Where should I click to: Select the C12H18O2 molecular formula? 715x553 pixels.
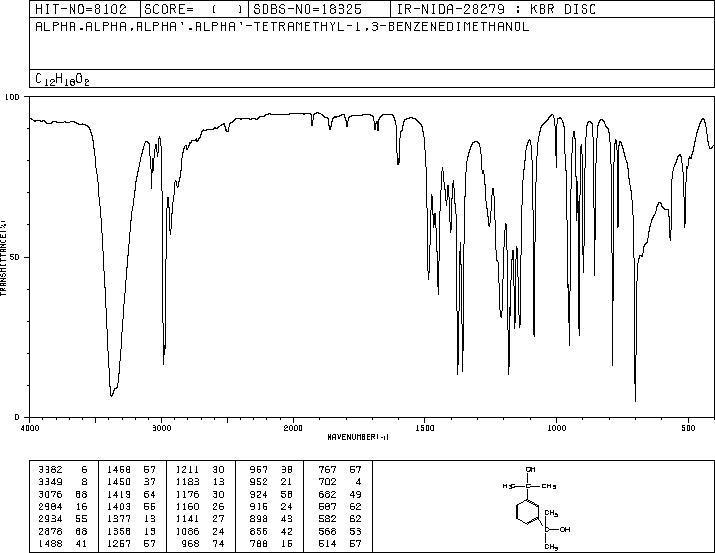(x=62, y=79)
